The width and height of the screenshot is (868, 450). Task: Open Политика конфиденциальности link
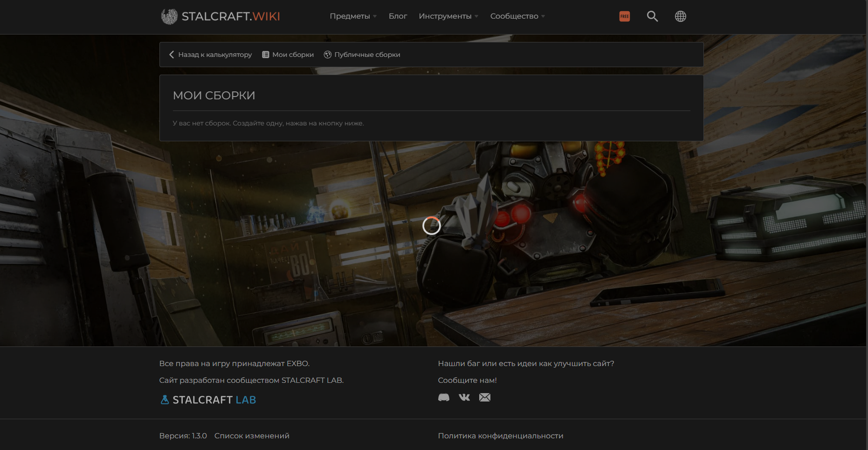tap(501, 436)
